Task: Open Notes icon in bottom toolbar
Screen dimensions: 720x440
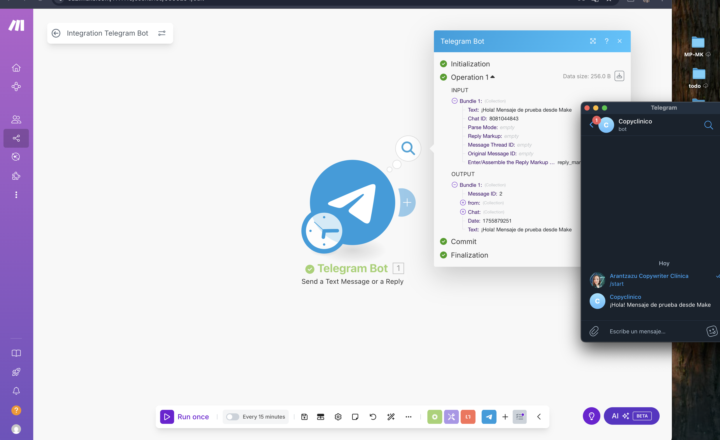Action: (355, 417)
